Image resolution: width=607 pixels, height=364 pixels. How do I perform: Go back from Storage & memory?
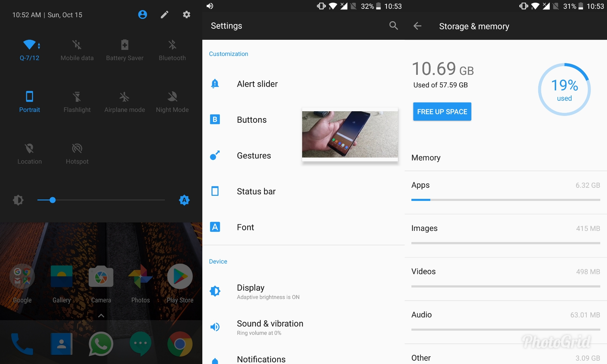417,26
